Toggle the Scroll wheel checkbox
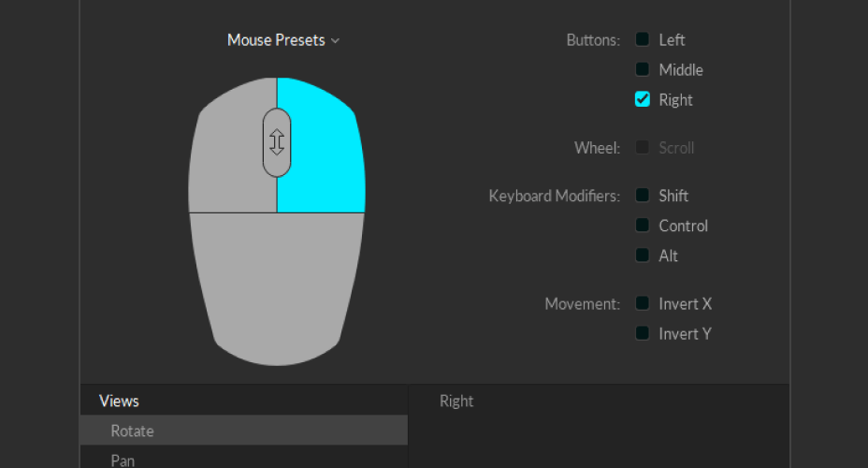Screen dimensions: 868x468 tap(643, 147)
